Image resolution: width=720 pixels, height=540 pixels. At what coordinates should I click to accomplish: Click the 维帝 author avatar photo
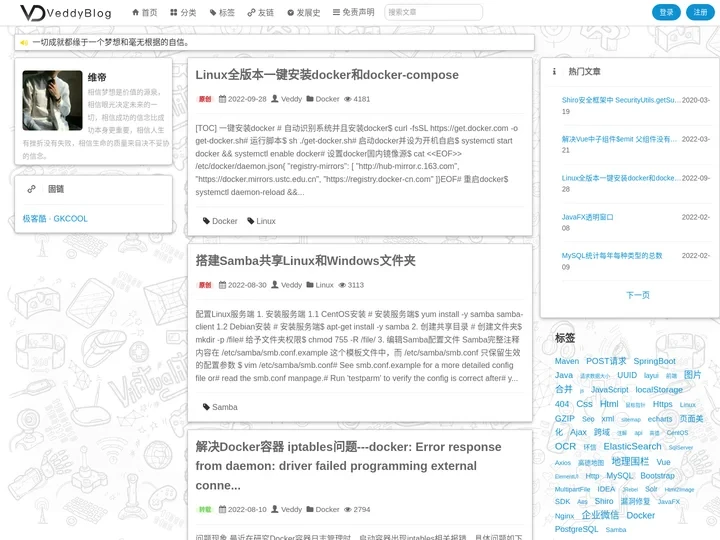pyautogui.click(x=52, y=101)
